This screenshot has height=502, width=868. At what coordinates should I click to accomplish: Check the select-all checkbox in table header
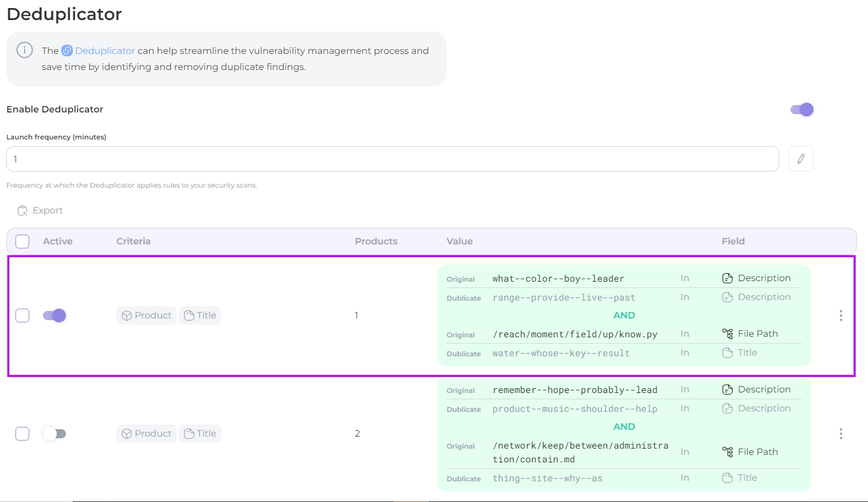coord(22,242)
